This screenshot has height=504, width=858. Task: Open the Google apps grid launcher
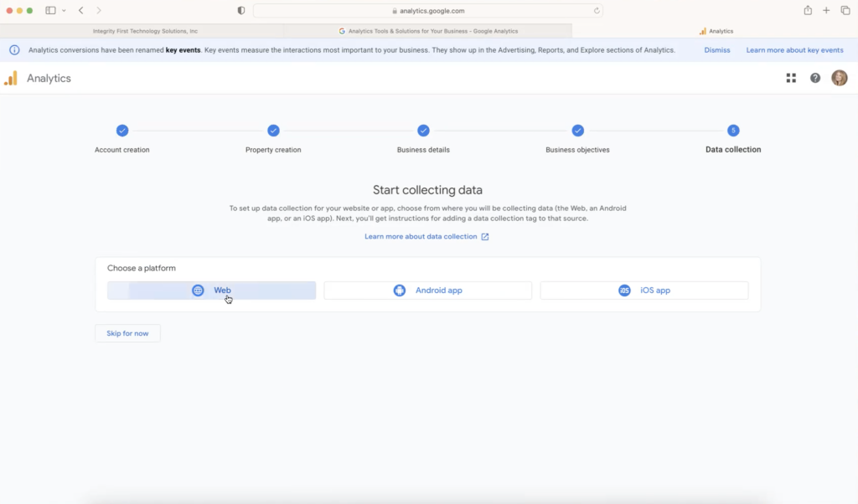pyautogui.click(x=790, y=77)
